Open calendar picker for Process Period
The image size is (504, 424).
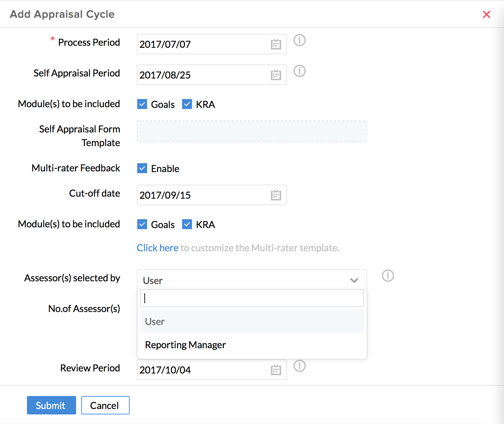tap(276, 44)
